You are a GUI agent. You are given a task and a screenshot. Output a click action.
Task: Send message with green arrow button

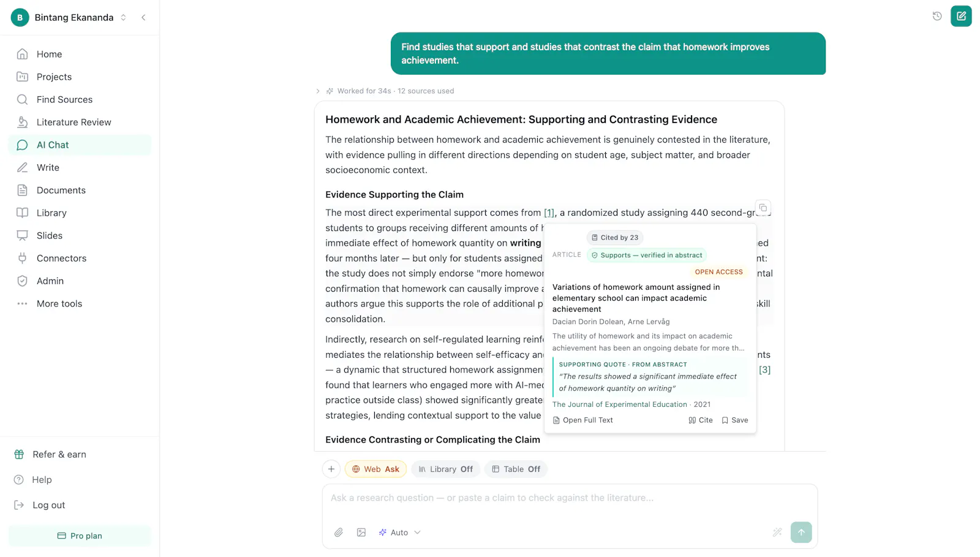click(801, 532)
